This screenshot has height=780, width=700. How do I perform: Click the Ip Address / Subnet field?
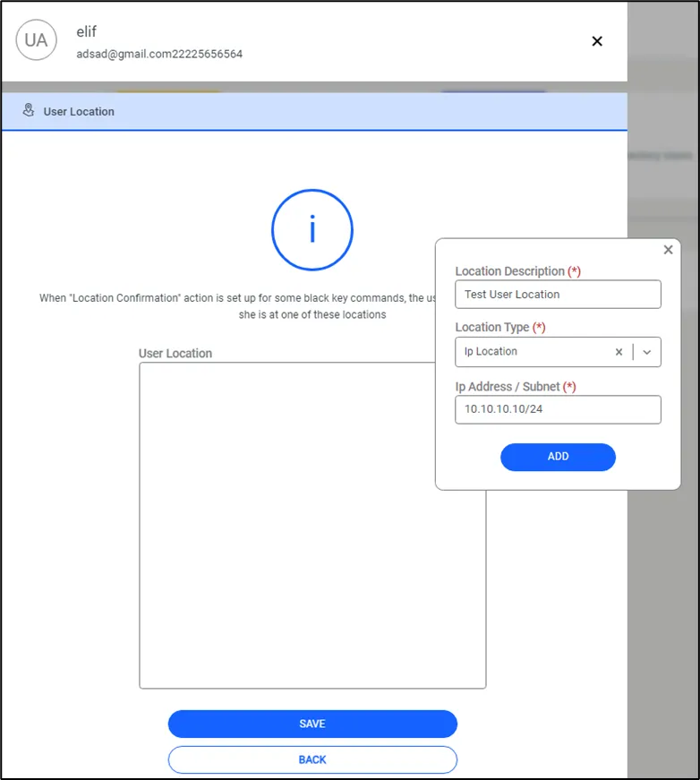(x=558, y=409)
